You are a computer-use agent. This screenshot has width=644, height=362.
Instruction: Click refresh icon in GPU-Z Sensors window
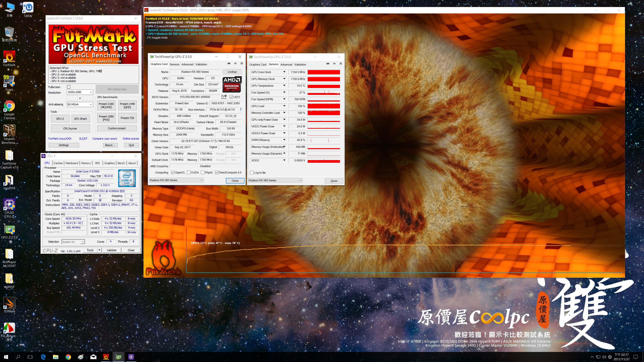click(334, 64)
